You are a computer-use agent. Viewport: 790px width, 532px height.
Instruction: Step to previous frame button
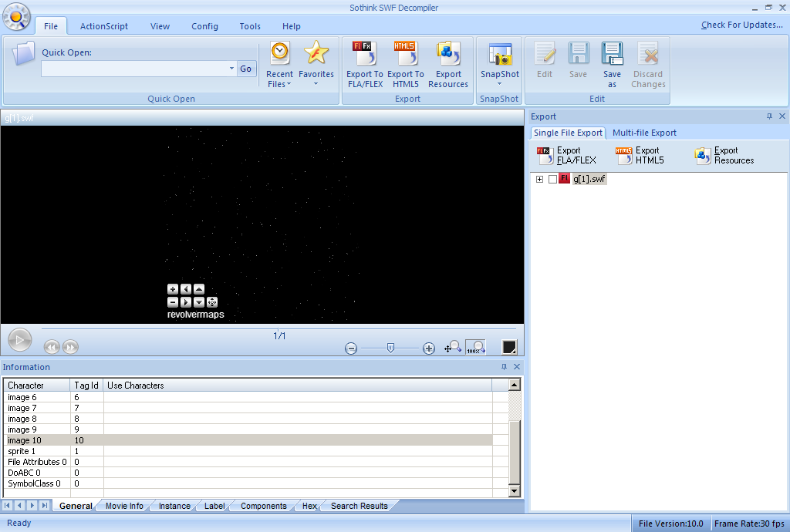pyautogui.click(x=52, y=347)
